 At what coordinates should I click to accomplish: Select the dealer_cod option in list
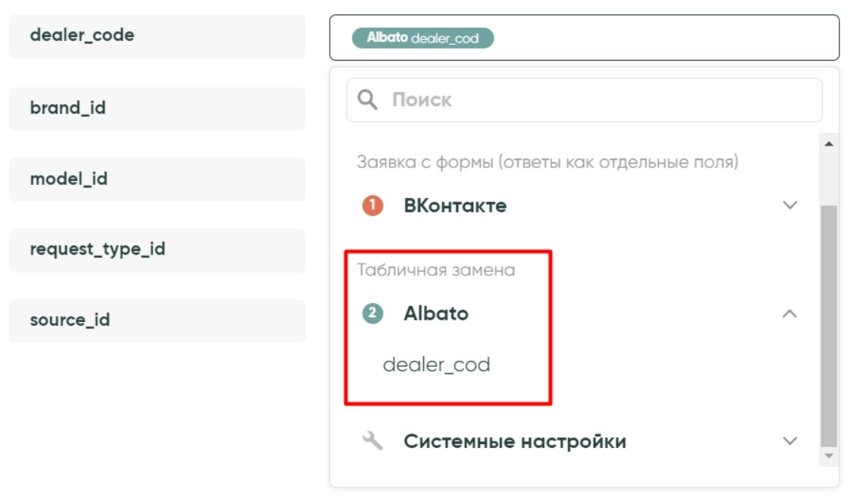pos(437,365)
